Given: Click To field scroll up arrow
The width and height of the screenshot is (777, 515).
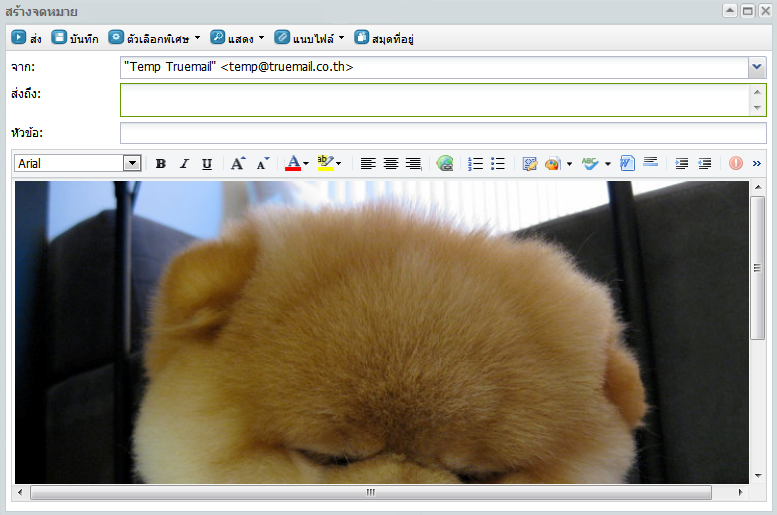Looking at the screenshot, I should (757, 92).
